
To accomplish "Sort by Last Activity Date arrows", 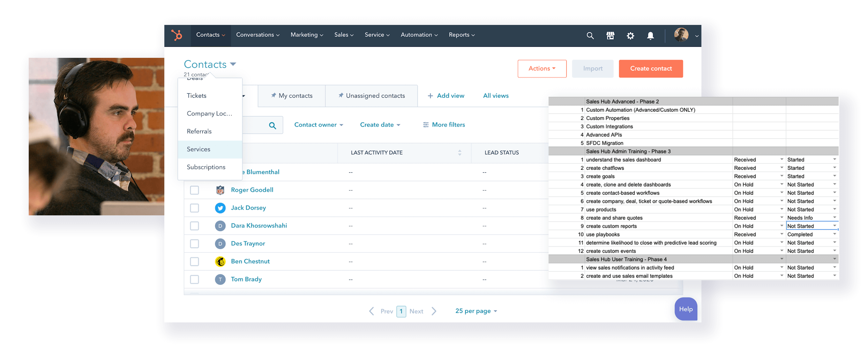I will [460, 152].
